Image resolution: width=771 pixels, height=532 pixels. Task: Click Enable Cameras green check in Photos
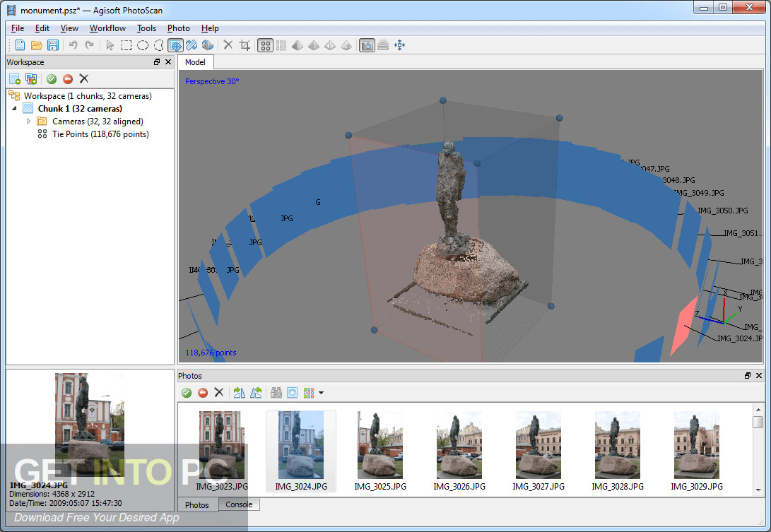187,392
